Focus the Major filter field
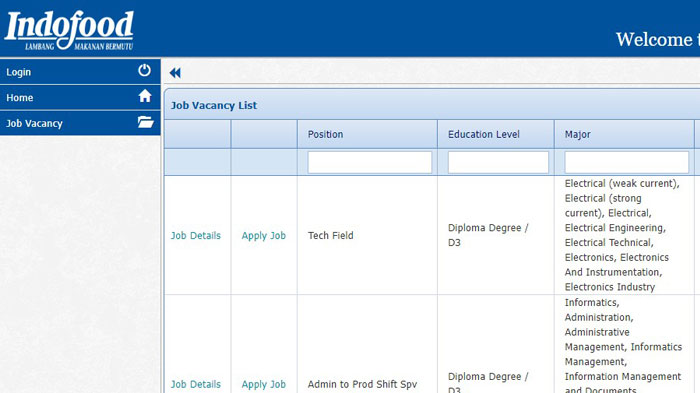Screen dimensions: 700x393 (626, 162)
